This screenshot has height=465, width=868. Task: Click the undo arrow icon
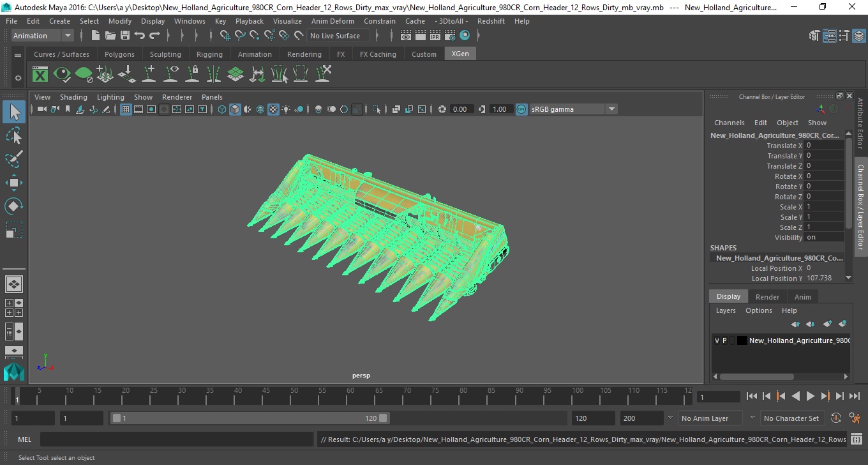pyautogui.click(x=140, y=36)
